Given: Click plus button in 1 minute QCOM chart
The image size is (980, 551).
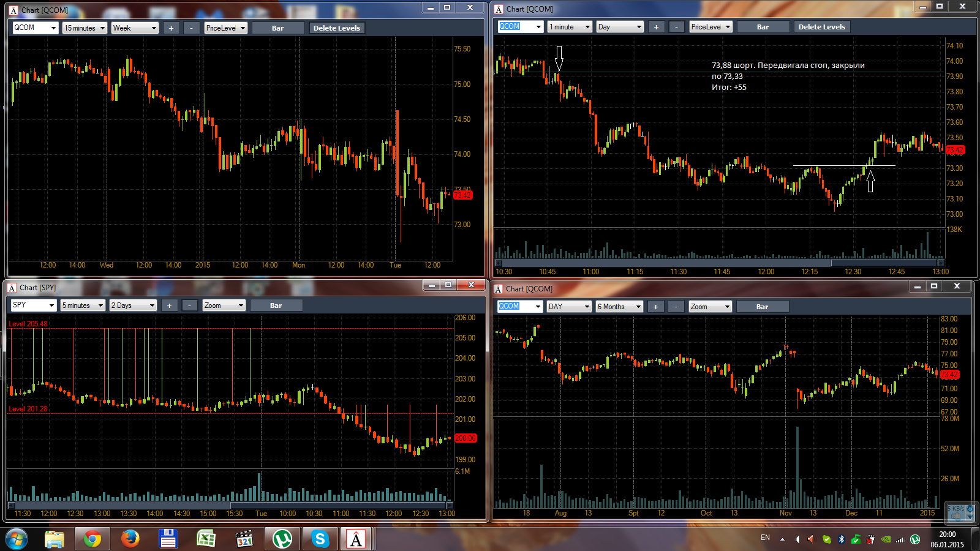Looking at the screenshot, I should tap(656, 27).
